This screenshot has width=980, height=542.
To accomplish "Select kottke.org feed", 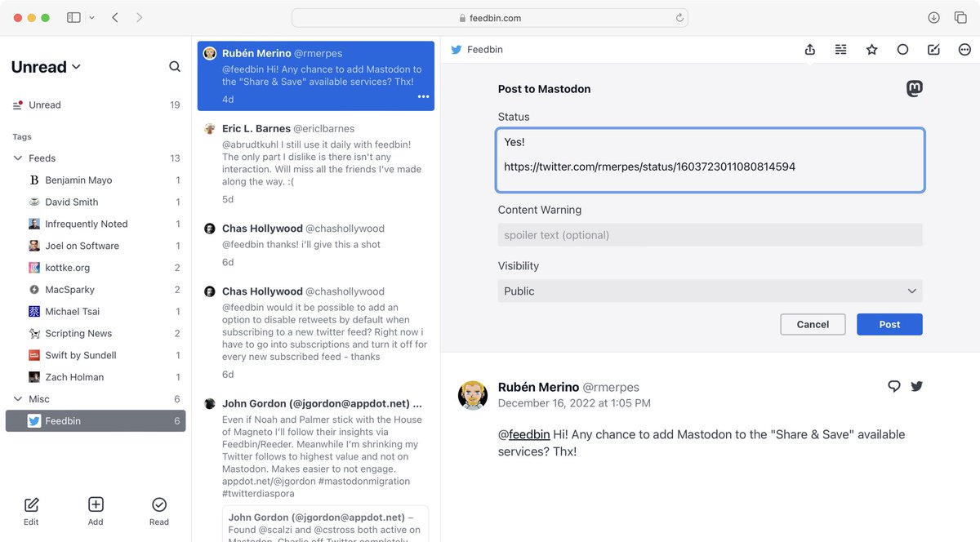I will [x=96, y=268].
